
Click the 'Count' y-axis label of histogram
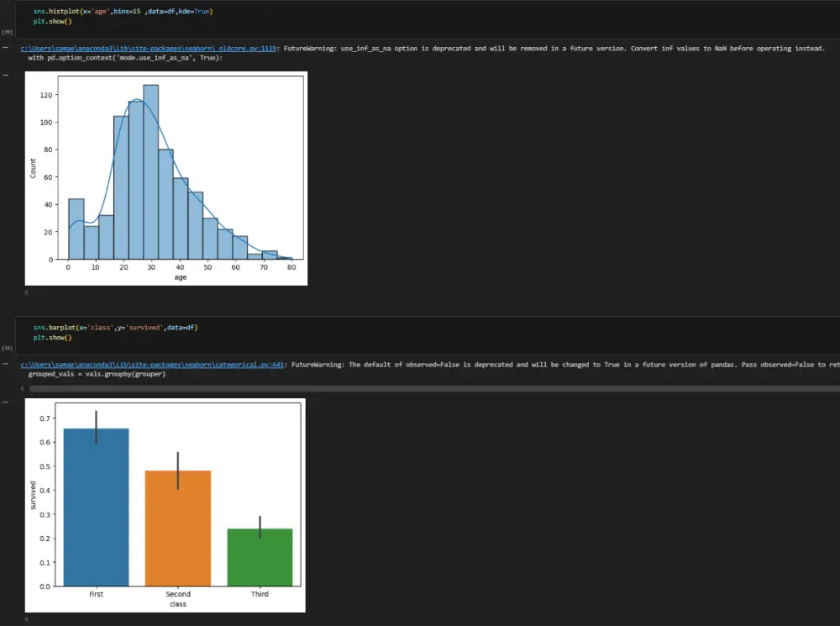pos(34,168)
